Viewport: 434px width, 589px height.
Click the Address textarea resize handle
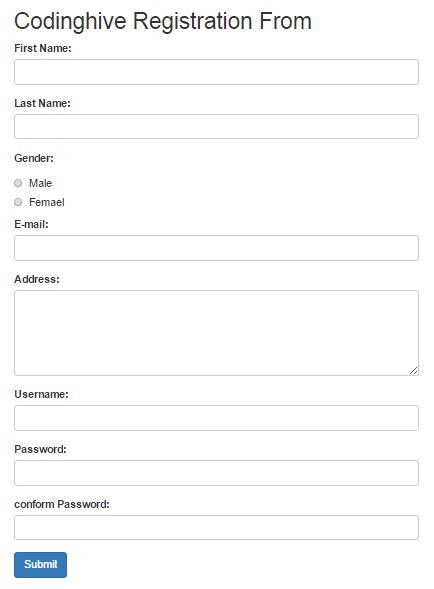pos(413,370)
